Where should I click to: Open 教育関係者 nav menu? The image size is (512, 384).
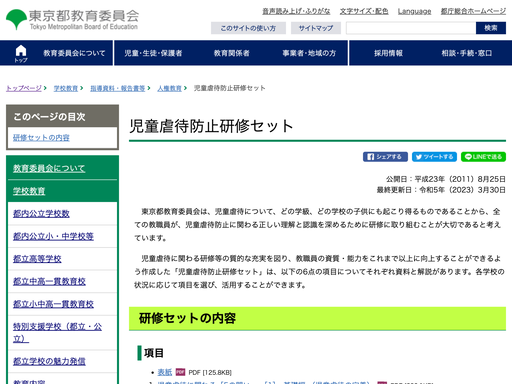pyautogui.click(x=232, y=53)
